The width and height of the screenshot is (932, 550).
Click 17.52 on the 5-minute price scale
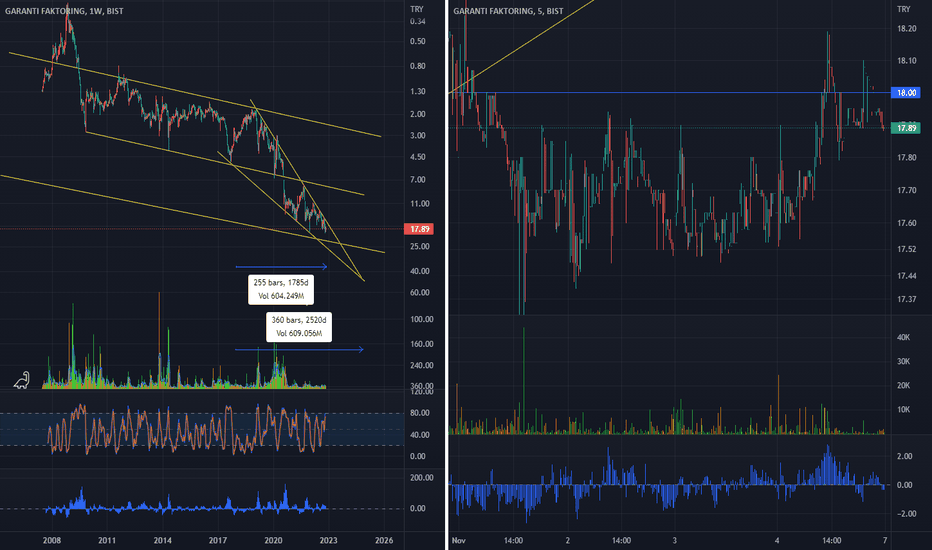point(906,249)
